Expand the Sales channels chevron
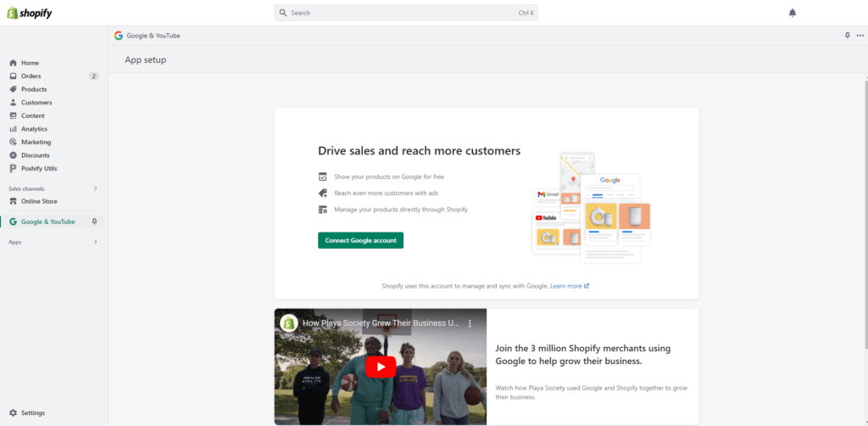868x426 pixels. click(95, 188)
